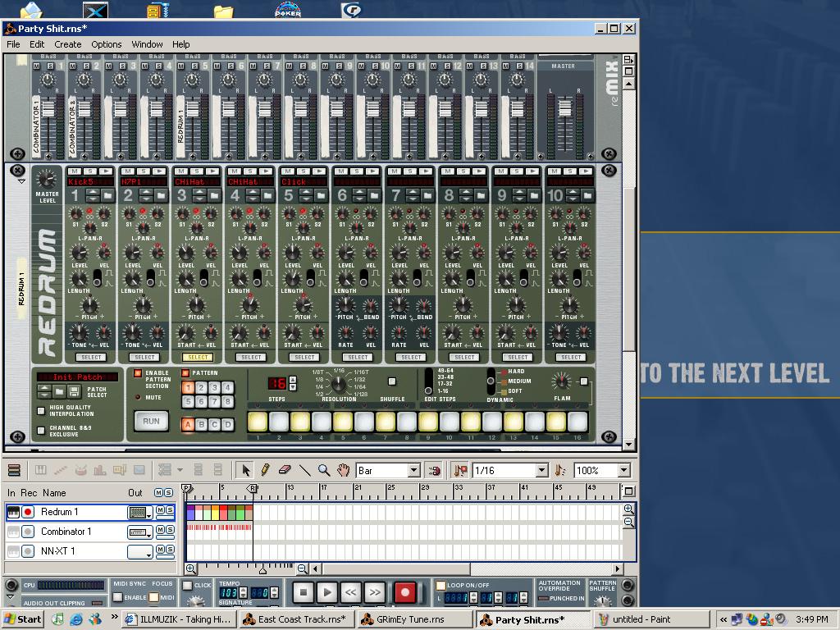Open Redrum patch browser folder icon
840x630 pixels.
pyautogui.click(x=59, y=391)
